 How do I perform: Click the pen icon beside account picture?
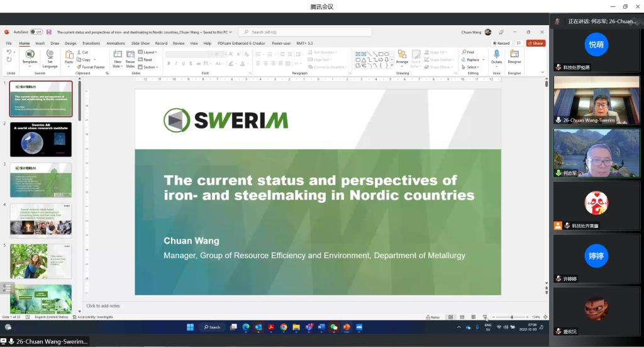coord(501,32)
